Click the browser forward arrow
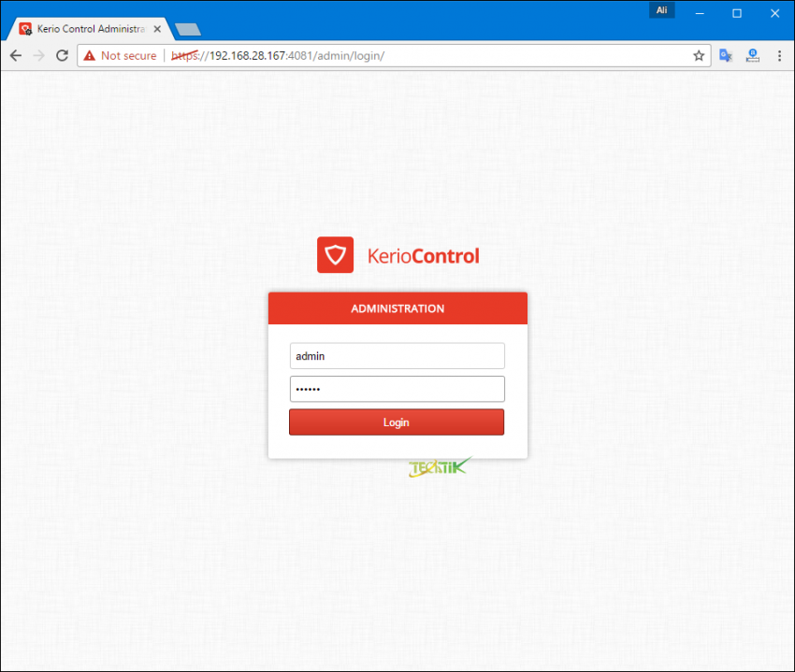Image resolution: width=795 pixels, height=672 pixels. 37,55
